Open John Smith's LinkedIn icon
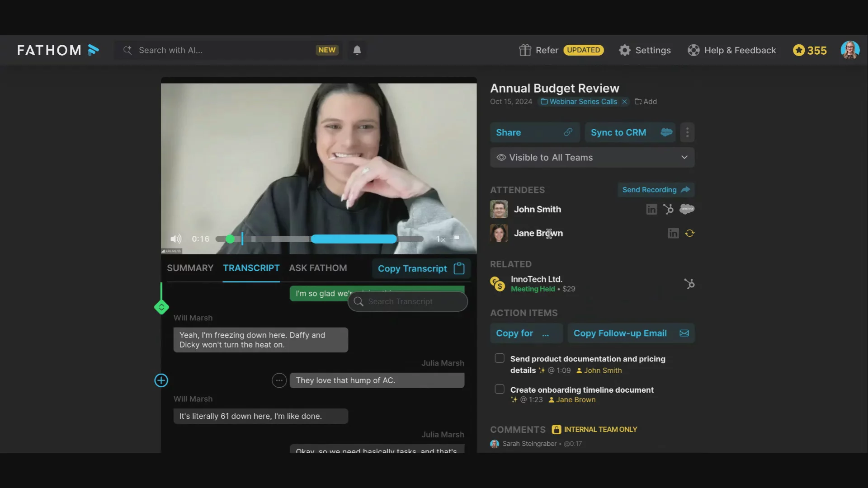The image size is (868, 488). 651,209
